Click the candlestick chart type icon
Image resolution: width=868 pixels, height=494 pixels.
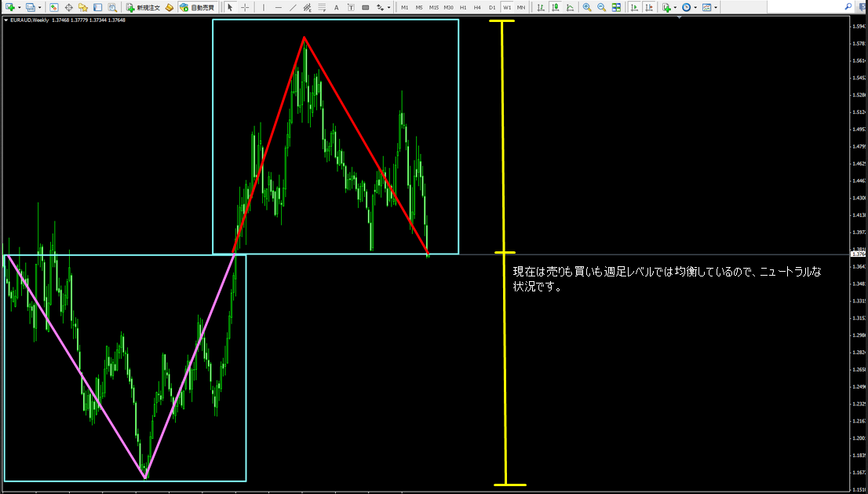tap(556, 7)
